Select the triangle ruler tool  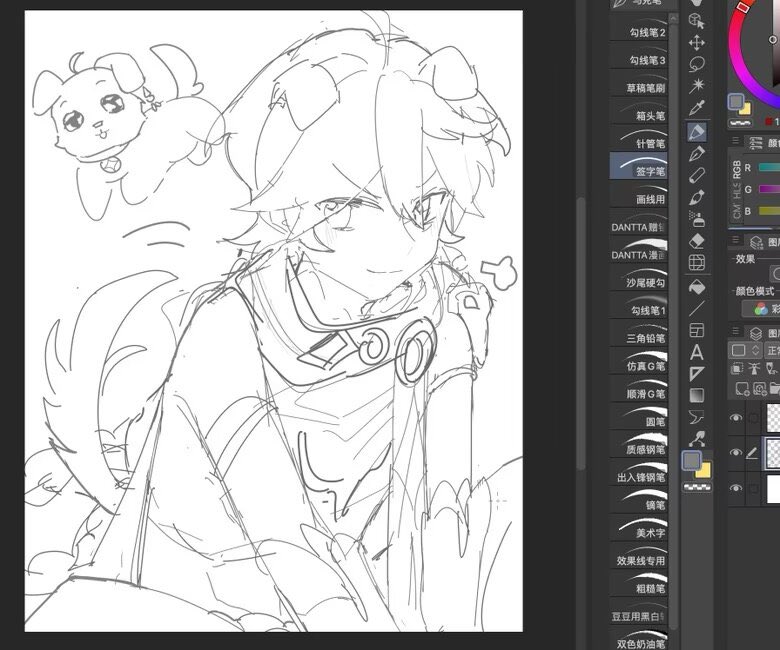click(696, 374)
